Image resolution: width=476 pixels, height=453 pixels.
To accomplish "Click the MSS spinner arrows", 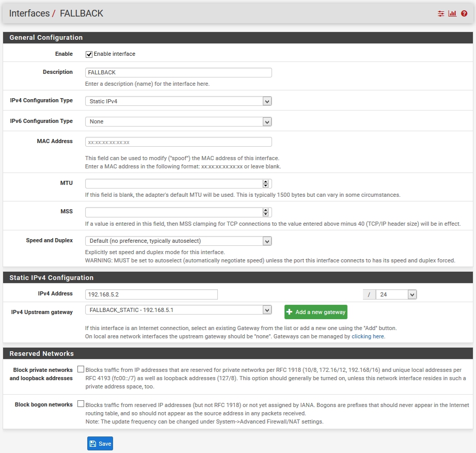I will click(265, 212).
